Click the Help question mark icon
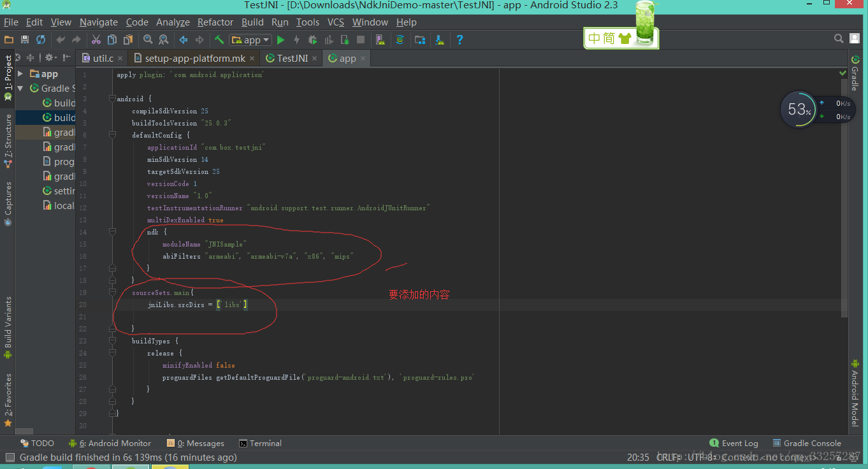Screen dimensions: 868x469 pyautogui.click(x=459, y=40)
